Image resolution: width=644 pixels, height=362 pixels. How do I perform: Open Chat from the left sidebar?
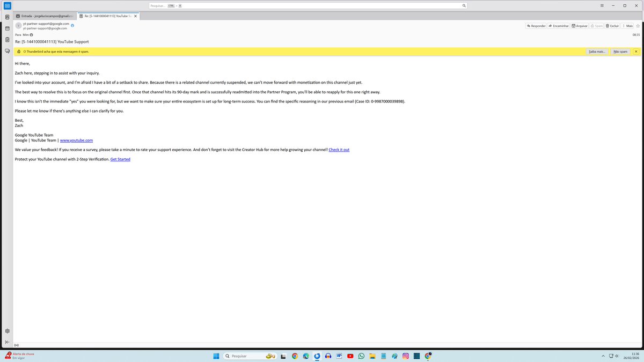[x=6, y=50]
